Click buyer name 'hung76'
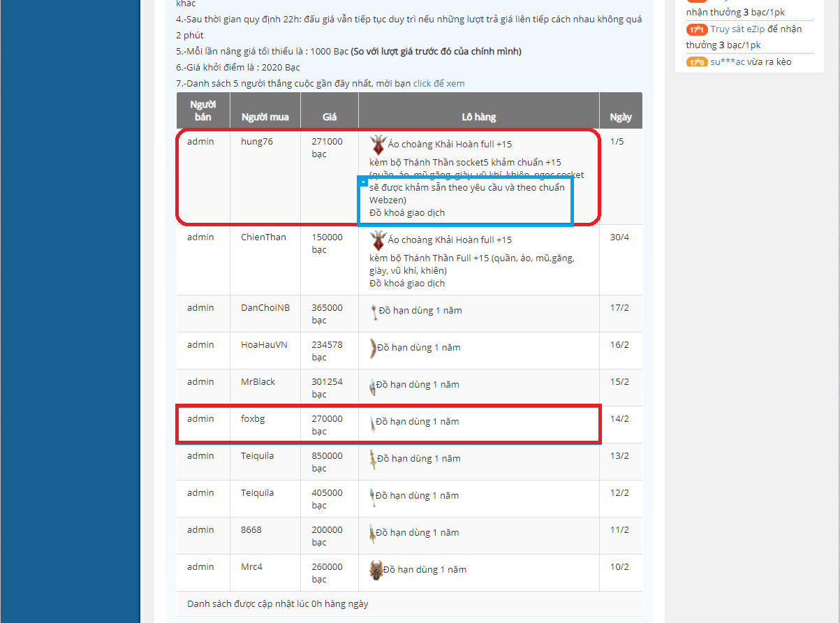The image size is (840, 623). [x=256, y=142]
